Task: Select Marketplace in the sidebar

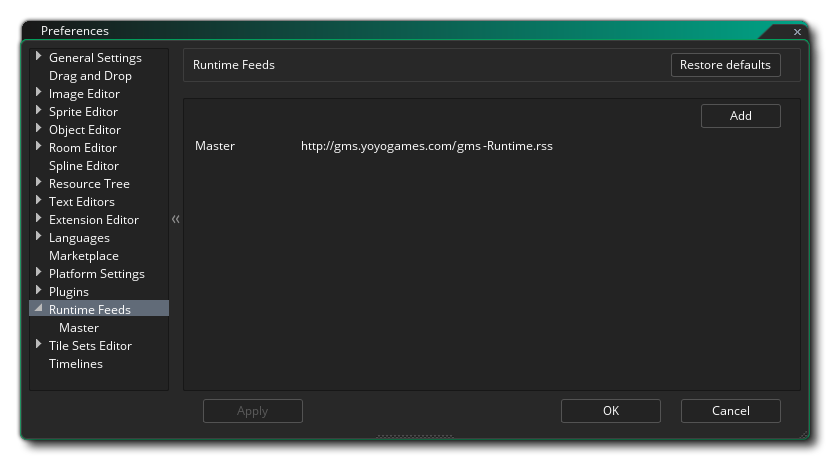Action: pyautogui.click(x=83, y=256)
